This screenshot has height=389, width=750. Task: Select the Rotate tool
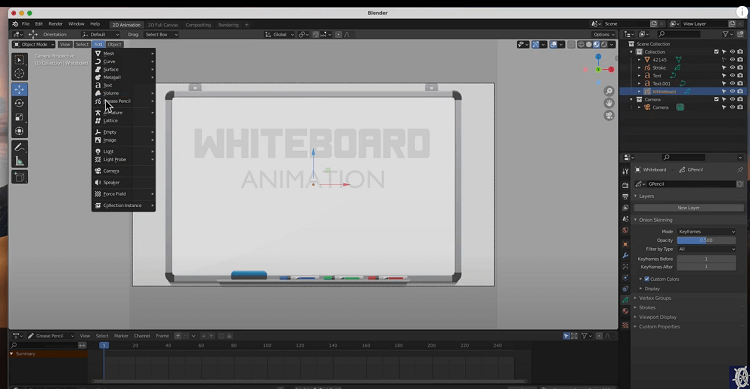[x=19, y=103]
